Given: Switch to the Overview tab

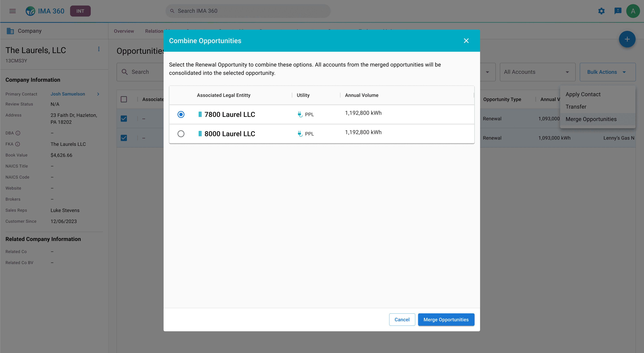Looking at the screenshot, I should 124,31.
